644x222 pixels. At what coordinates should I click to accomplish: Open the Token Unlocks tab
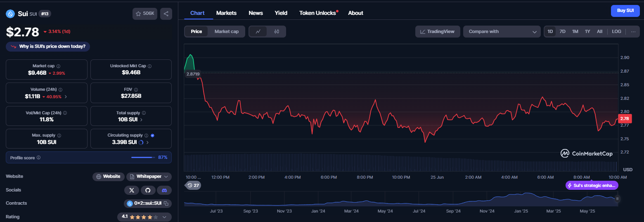[x=318, y=13]
